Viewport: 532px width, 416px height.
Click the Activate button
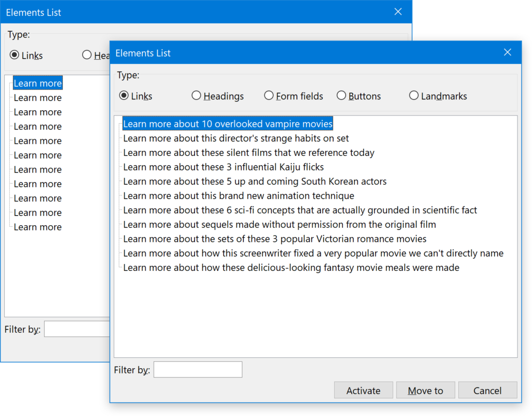(x=363, y=390)
